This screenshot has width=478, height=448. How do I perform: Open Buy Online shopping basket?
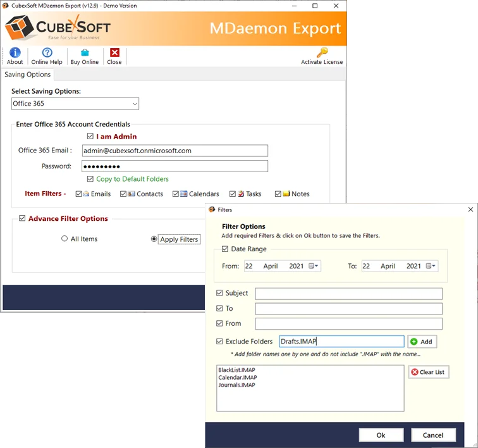pyautogui.click(x=84, y=53)
